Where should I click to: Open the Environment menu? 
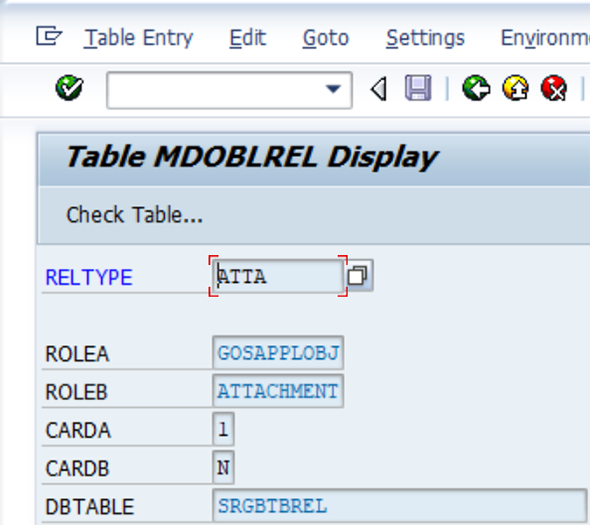coord(545,38)
